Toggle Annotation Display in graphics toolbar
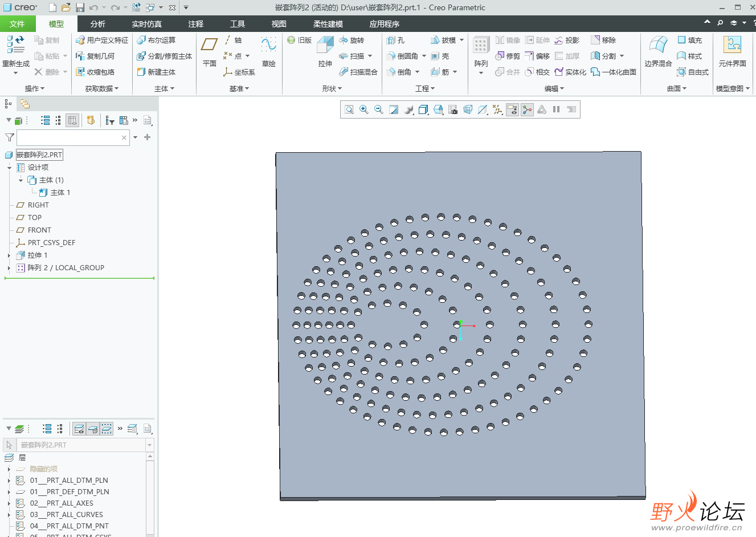 click(x=512, y=109)
